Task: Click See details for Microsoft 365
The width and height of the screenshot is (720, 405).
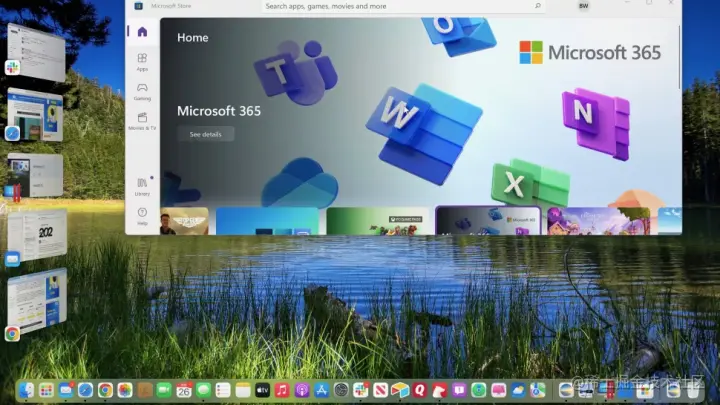Action: (x=206, y=134)
